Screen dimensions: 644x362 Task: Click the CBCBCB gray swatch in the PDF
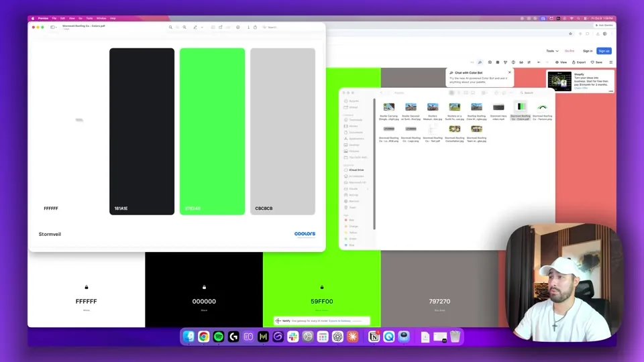coord(282,131)
